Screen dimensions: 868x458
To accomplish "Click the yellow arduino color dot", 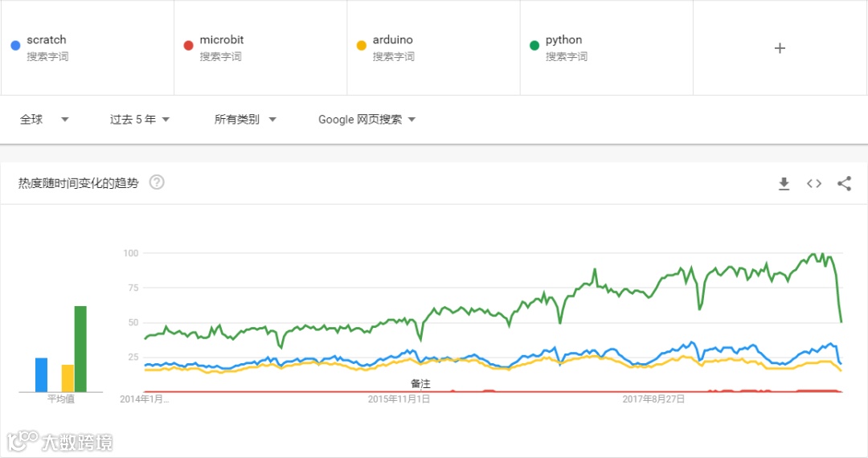I will [362, 45].
